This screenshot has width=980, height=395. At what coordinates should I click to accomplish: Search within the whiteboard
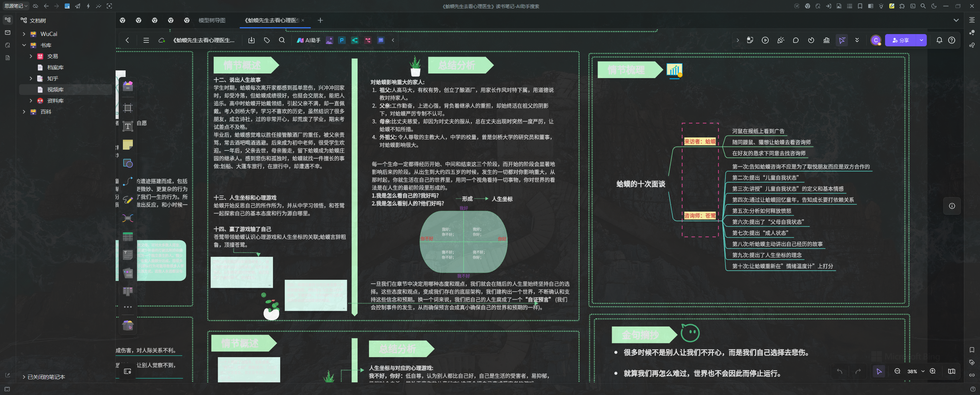pyautogui.click(x=282, y=40)
